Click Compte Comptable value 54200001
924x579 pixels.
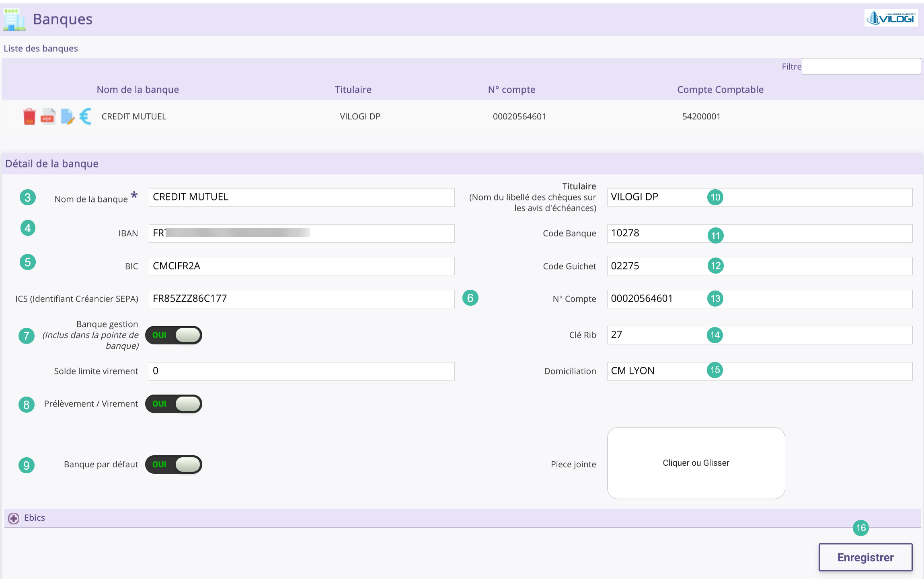pos(701,117)
